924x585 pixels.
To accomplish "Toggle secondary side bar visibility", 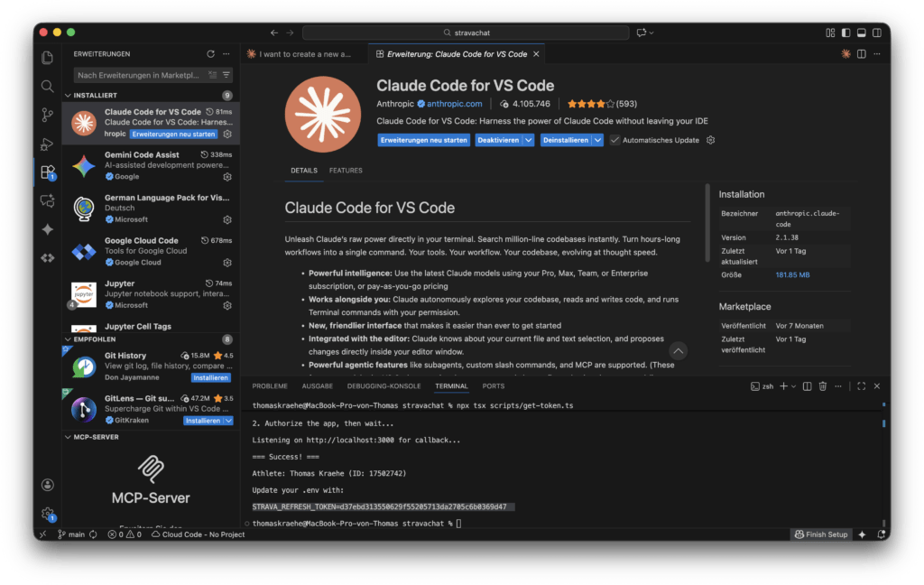I will coord(877,32).
